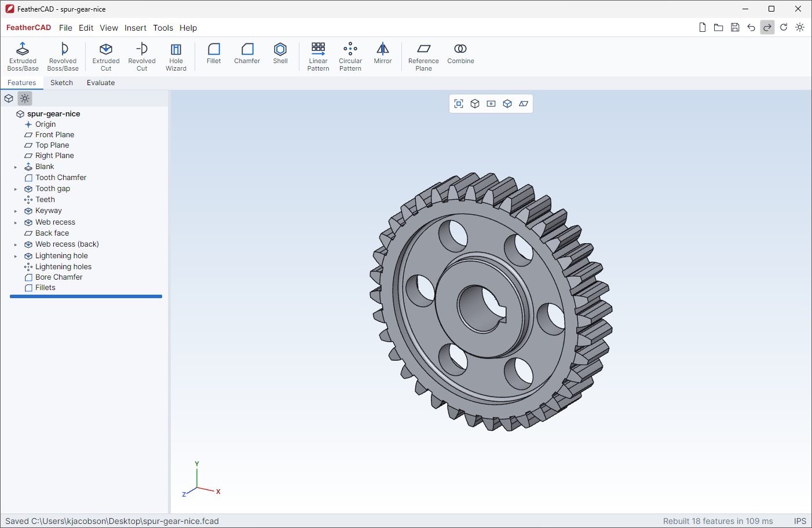This screenshot has height=528, width=812.
Task: Select the Revolved Boss/Base tool
Action: click(x=63, y=56)
